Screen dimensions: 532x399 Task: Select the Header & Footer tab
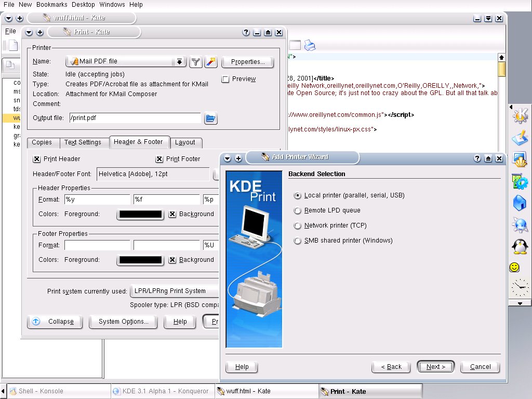pyautogui.click(x=138, y=142)
